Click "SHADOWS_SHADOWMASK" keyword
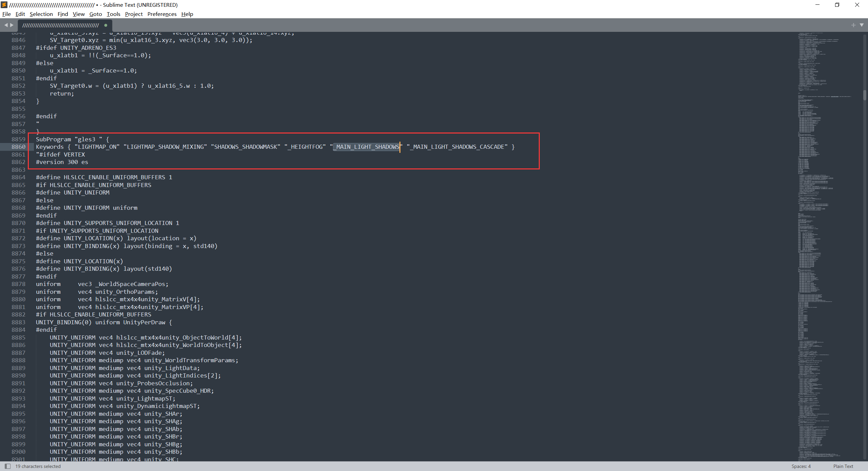The image size is (868, 471). 245,147
